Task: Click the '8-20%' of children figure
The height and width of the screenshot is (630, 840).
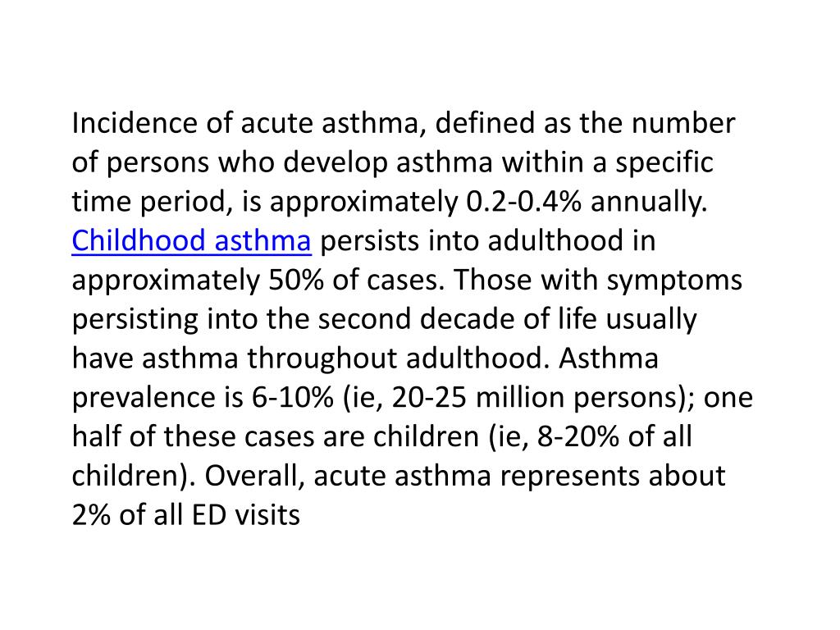Action: pyautogui.click(x=578, y=436)
